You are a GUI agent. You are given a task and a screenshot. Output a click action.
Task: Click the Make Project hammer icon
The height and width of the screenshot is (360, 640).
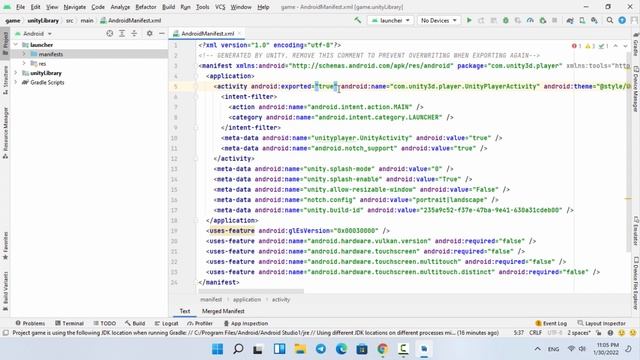click(358, 20)
